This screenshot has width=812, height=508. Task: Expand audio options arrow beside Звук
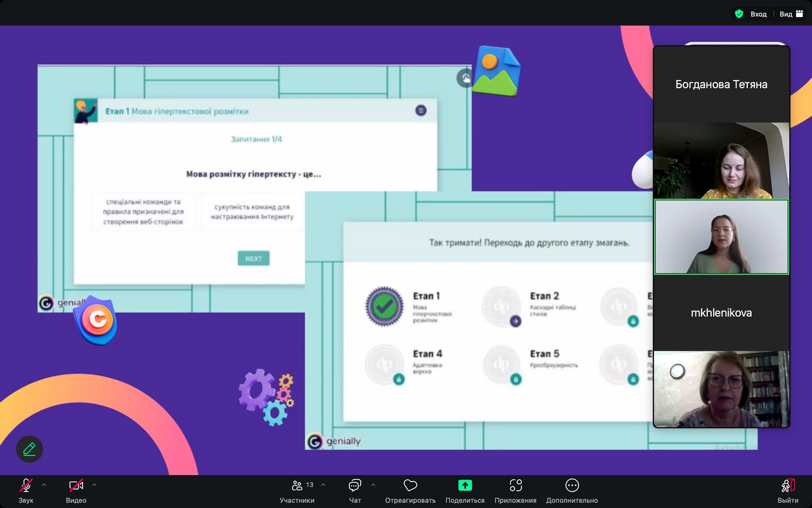[44, 485]
